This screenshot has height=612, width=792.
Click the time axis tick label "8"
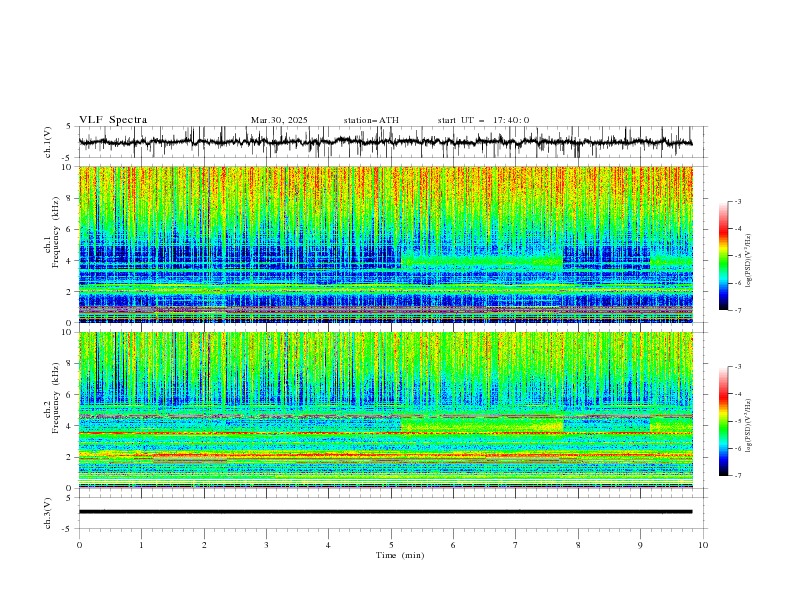pos(578,545)
